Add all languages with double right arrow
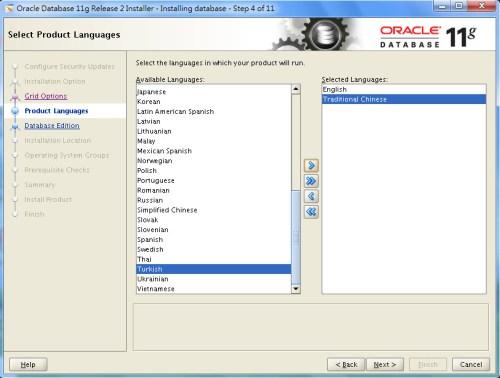Screen dimensions: 500x378 pos(311,181)
